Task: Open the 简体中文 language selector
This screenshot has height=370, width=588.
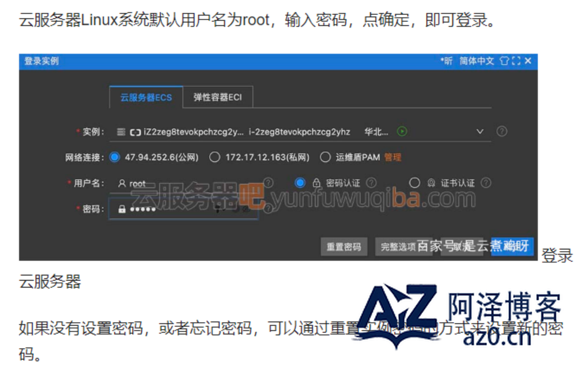Action: click(477, 61)
